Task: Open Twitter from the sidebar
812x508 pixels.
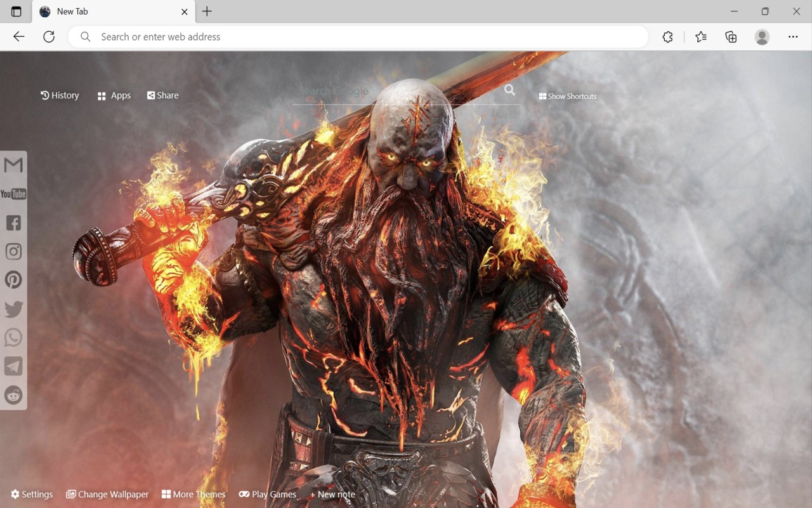Action: 13,309
